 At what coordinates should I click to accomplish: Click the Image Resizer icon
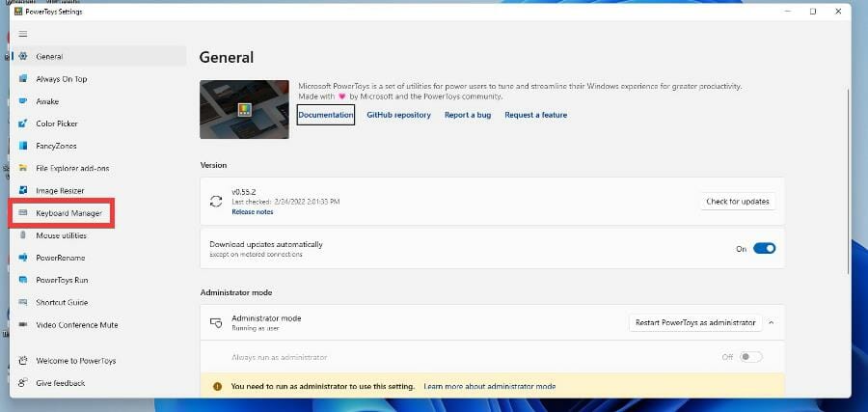(x=23, y=190)
